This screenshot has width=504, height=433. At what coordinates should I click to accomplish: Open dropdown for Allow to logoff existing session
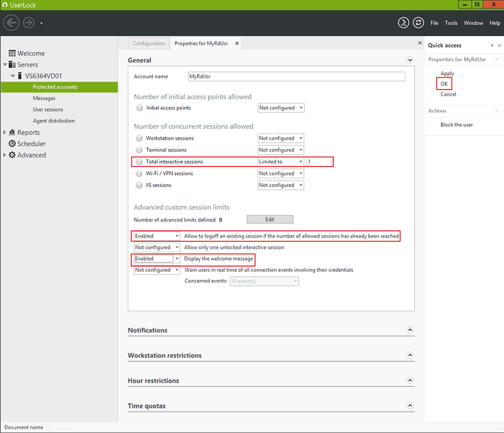[x=157, y=236]
